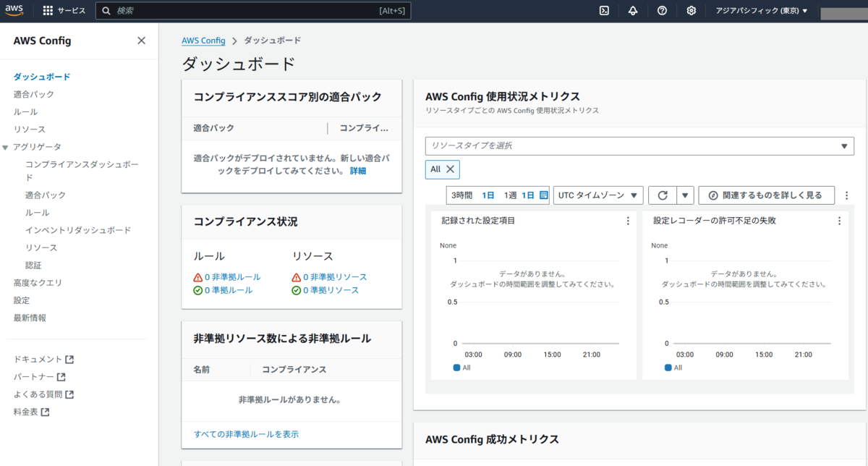The image size is (868, 466).
Task: Refresh the usage metrics dashboard
Action: pyautogui.click(x=663, y=195)
